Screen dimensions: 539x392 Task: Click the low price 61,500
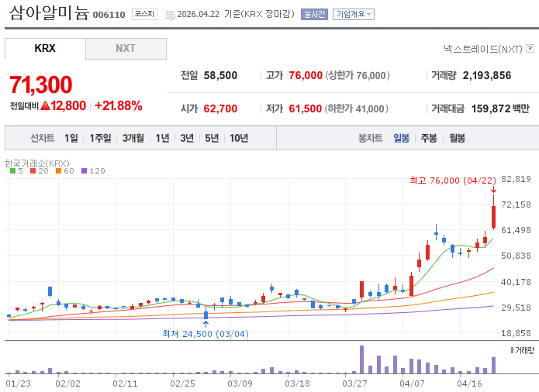306,108
